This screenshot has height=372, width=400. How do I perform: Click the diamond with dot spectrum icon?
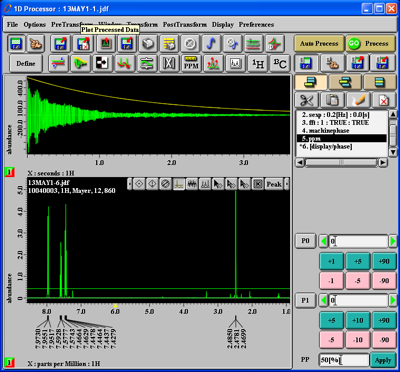coord(139,184)
